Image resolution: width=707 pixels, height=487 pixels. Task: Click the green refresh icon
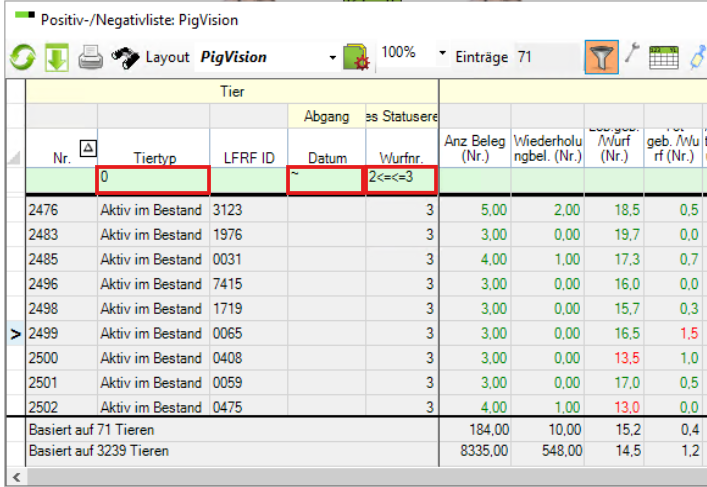click(x=22, y=58)
